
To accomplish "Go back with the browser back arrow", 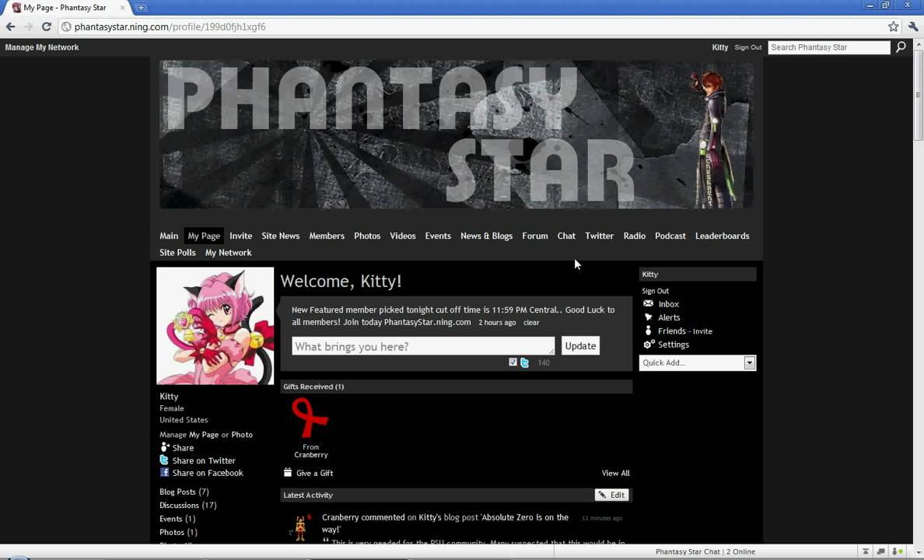I will click(10, 26).
